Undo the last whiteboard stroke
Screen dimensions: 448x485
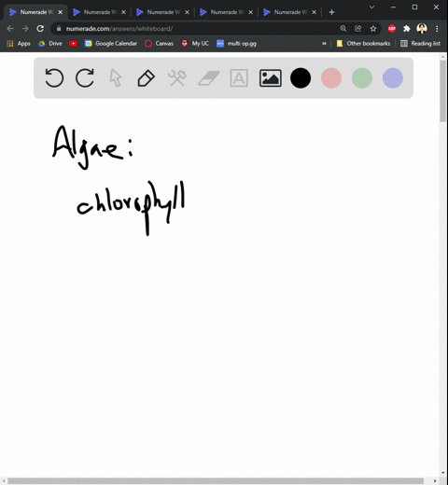pos(54,77)
